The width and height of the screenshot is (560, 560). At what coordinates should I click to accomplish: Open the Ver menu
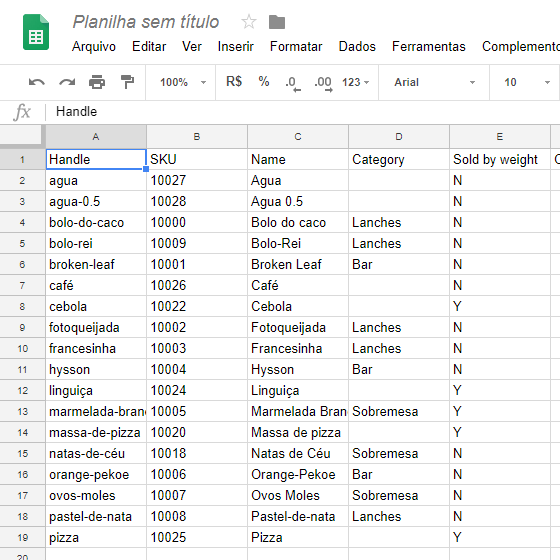click(x=192, y=47)
